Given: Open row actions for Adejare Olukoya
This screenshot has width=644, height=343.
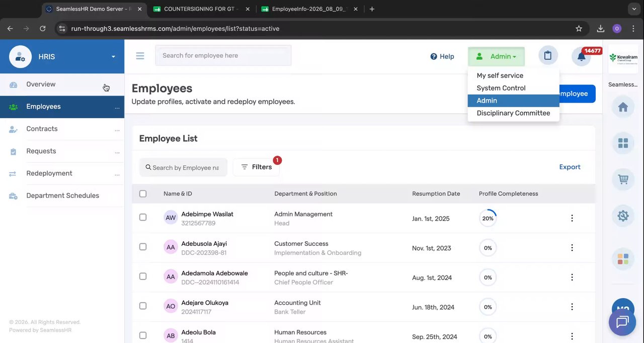Looking at the screenshot, I should (572, 307).
